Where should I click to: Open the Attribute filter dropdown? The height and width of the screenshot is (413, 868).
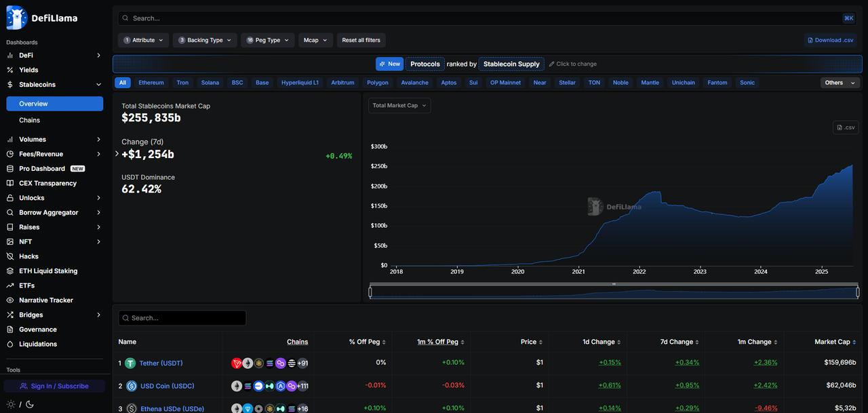(144, 40)
